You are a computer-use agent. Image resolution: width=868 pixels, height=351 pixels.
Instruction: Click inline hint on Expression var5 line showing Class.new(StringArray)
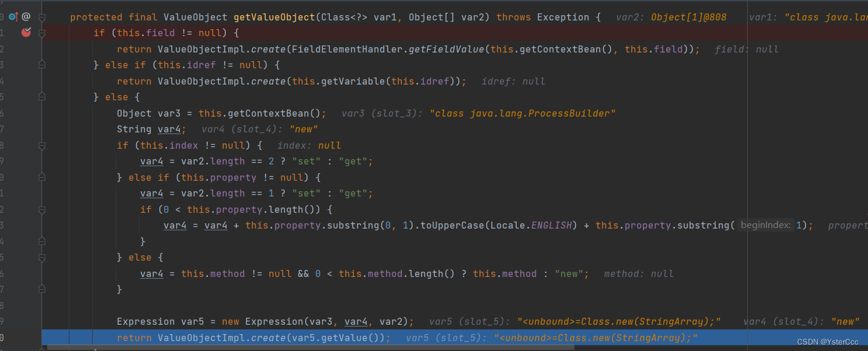pos(575,321)
